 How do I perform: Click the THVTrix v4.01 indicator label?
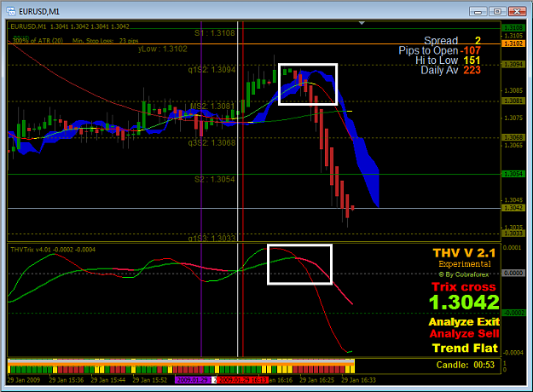click(53, 250)
